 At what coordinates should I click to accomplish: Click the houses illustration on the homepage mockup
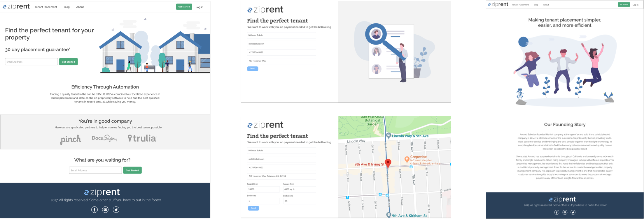[155, 46]
